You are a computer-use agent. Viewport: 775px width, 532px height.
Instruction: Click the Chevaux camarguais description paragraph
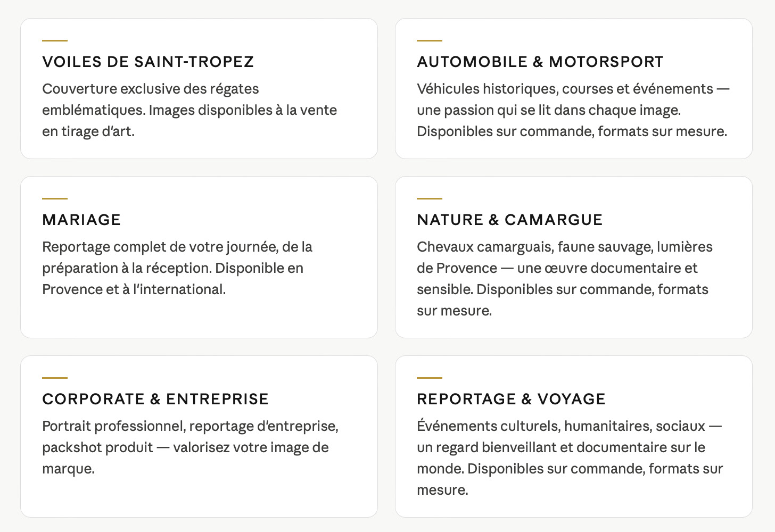(x=565, y=279)
